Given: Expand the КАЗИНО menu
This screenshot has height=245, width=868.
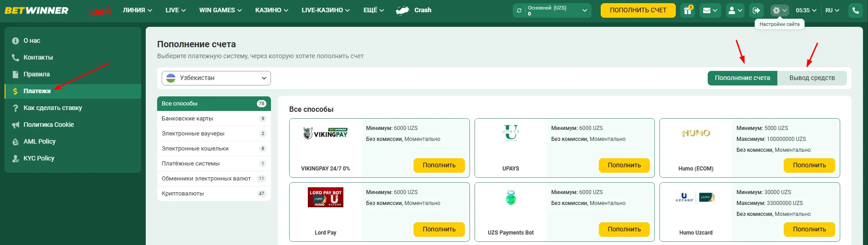Looking at the screenshot, I should (272, 10).
